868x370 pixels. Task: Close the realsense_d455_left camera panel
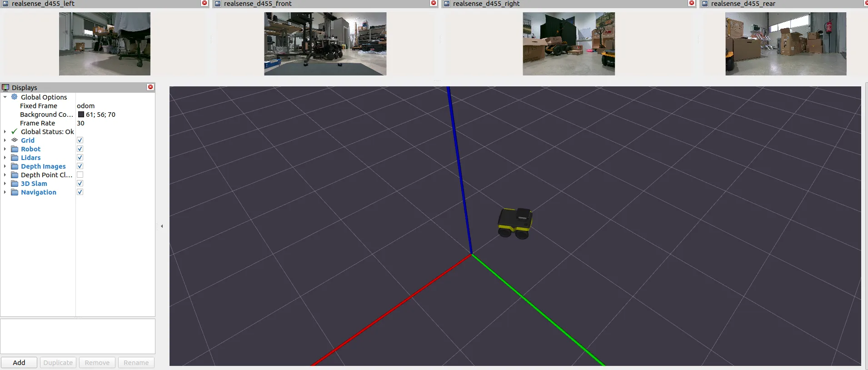click(205, 4)
